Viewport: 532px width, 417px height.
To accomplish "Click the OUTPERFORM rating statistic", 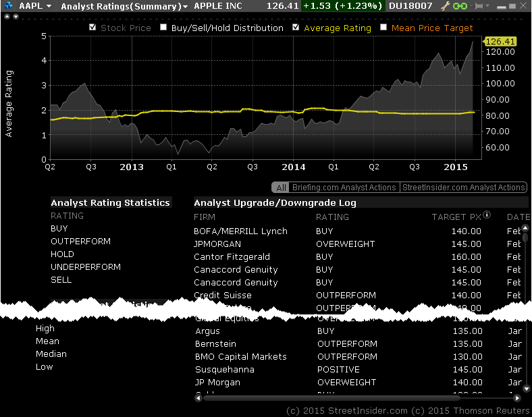I will click(81, 242).
